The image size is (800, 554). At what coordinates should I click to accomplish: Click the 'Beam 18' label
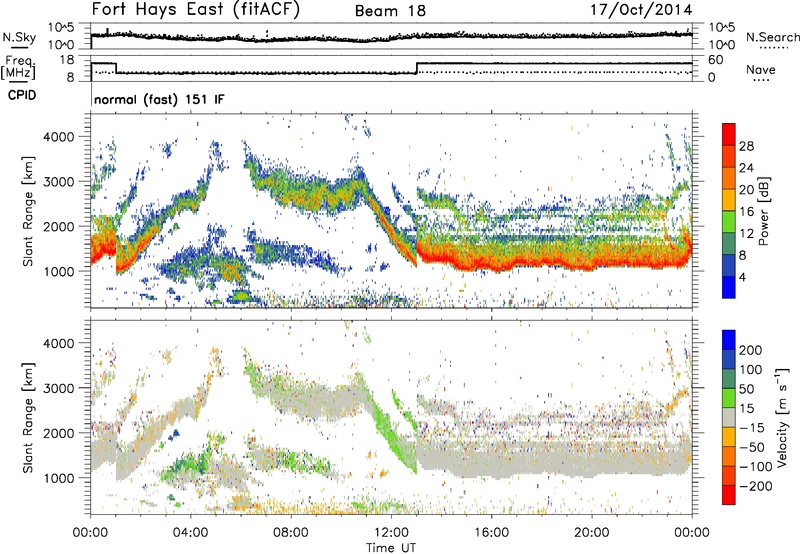(x=390, y=11)
